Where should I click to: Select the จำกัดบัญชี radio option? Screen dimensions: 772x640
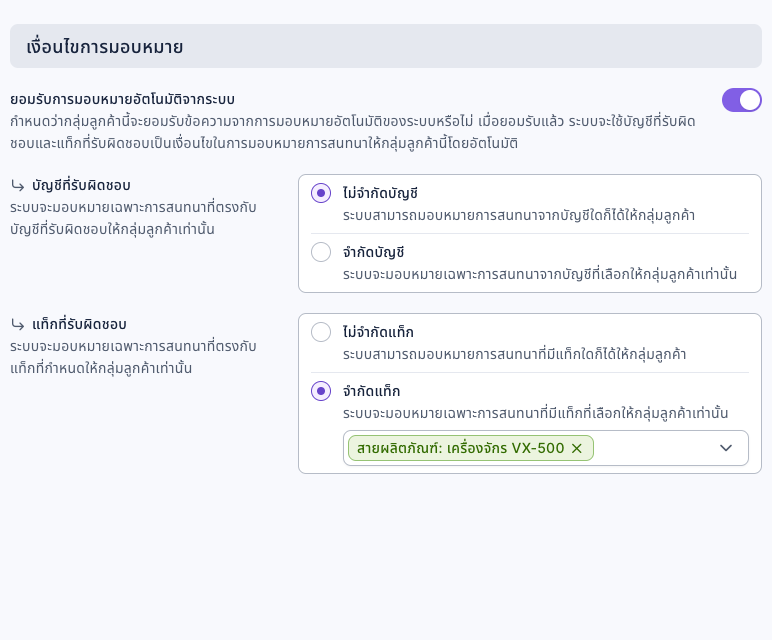[x=321, y=252]
